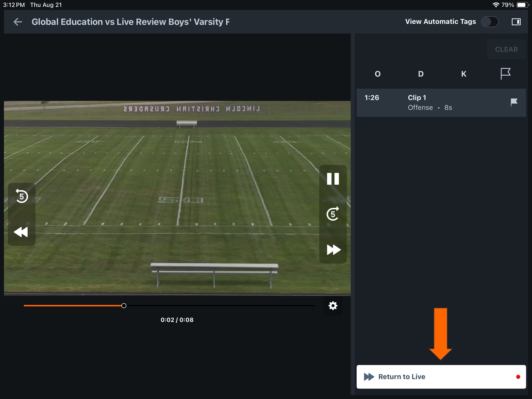
Task: Pause the video playback
Action: [x=333, y=179]
